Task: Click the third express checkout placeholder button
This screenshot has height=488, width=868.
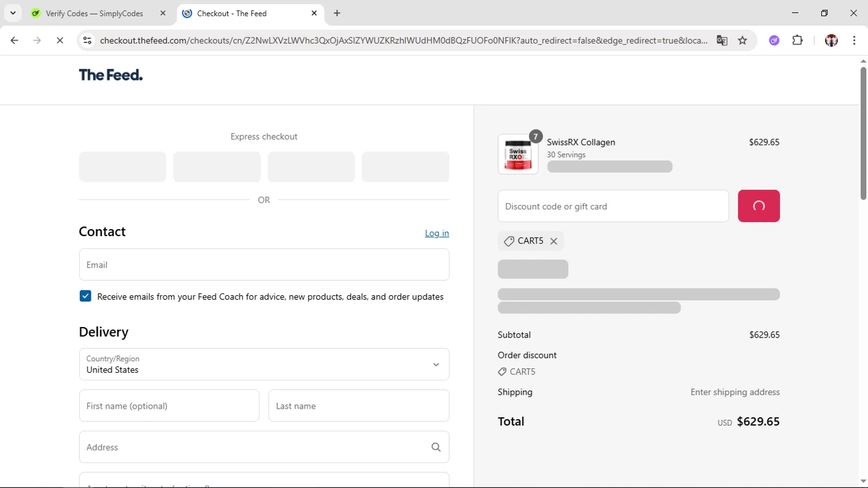Action: 311,167
